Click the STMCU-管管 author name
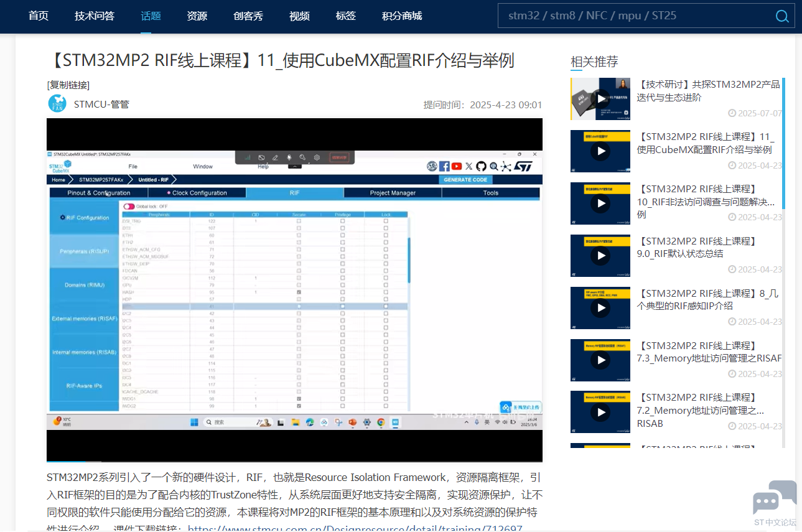This screenshot has width=802, height=532. [x=101, y=104]
